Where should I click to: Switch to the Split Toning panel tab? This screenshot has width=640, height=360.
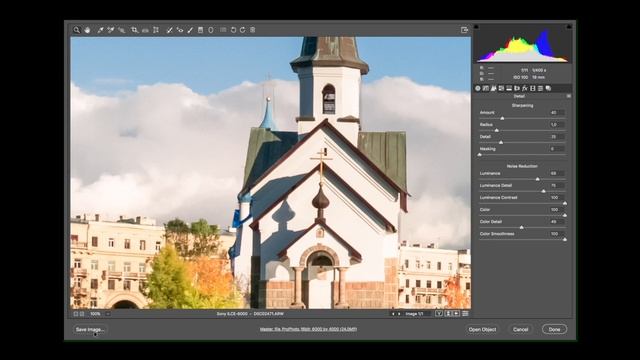tap(509, 88)
